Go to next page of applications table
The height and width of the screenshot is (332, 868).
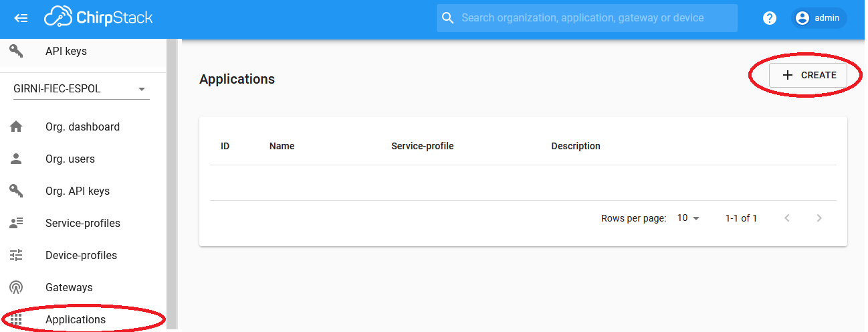819,218
